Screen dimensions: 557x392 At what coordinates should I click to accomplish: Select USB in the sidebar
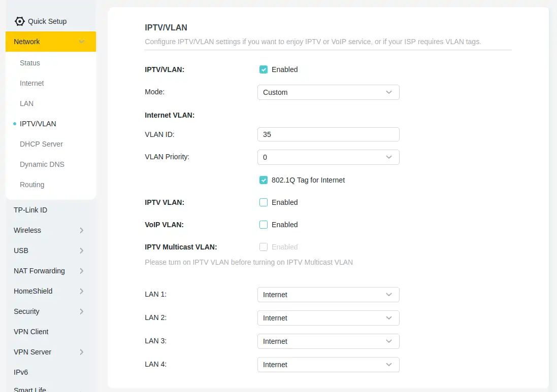[x=21, y=251]
